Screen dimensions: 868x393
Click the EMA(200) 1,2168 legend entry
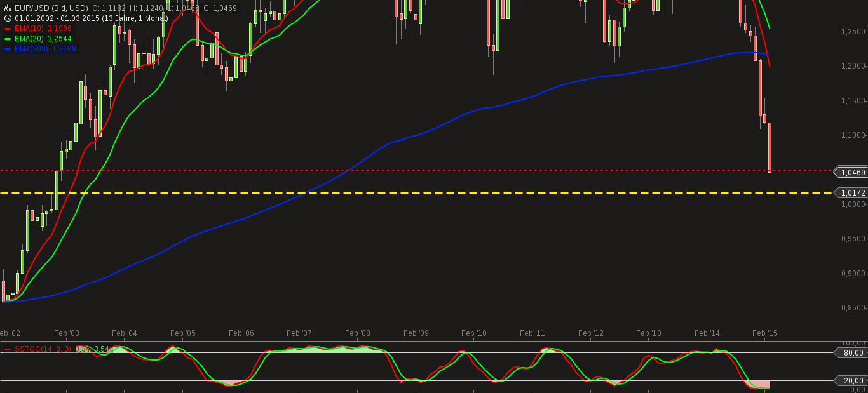point(45,49)
